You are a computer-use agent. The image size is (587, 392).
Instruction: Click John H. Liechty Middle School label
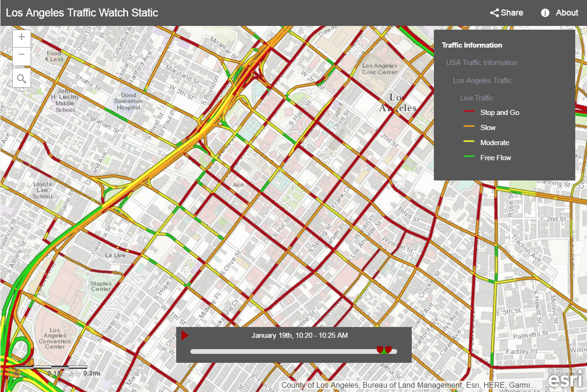pos(65,100)
